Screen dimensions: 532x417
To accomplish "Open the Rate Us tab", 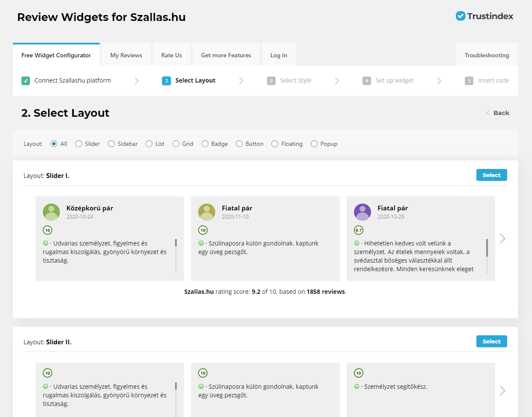I will pyautogui.click(x=172, y=55).
